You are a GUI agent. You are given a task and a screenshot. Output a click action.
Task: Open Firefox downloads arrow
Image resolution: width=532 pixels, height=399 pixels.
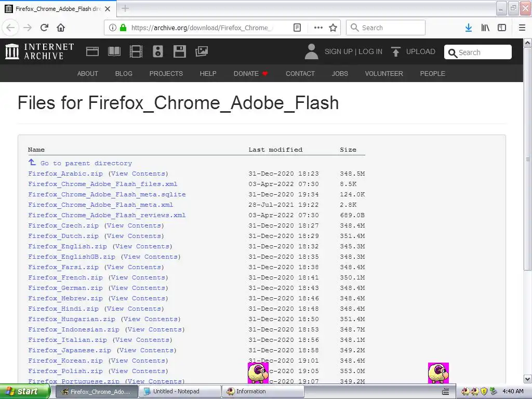[469, 28]
